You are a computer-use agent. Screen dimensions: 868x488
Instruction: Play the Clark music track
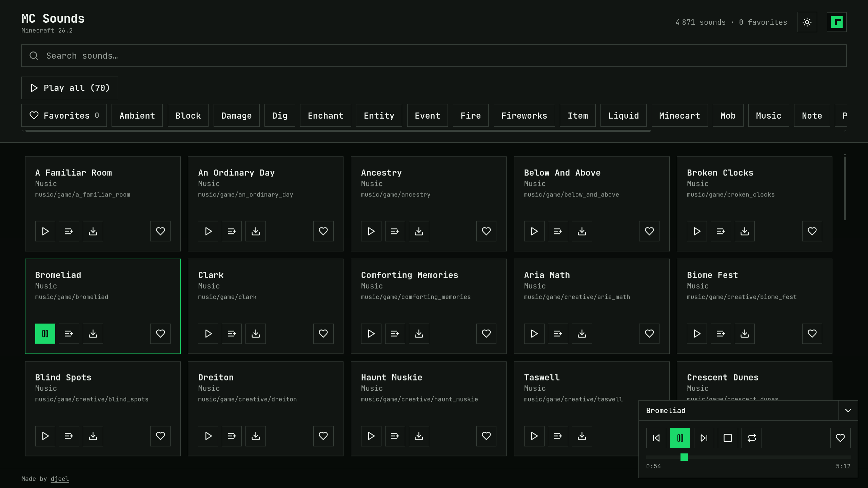(208, 333)
